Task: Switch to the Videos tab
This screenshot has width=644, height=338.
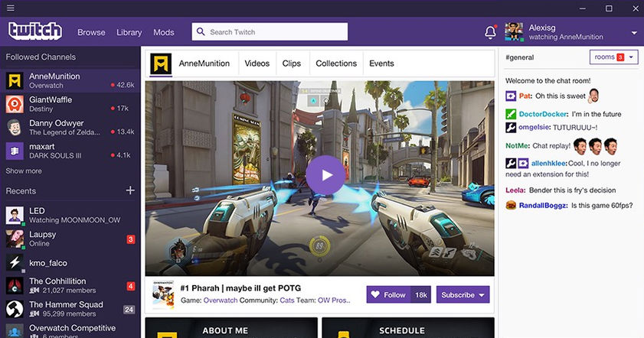Action: pos(257,63)
